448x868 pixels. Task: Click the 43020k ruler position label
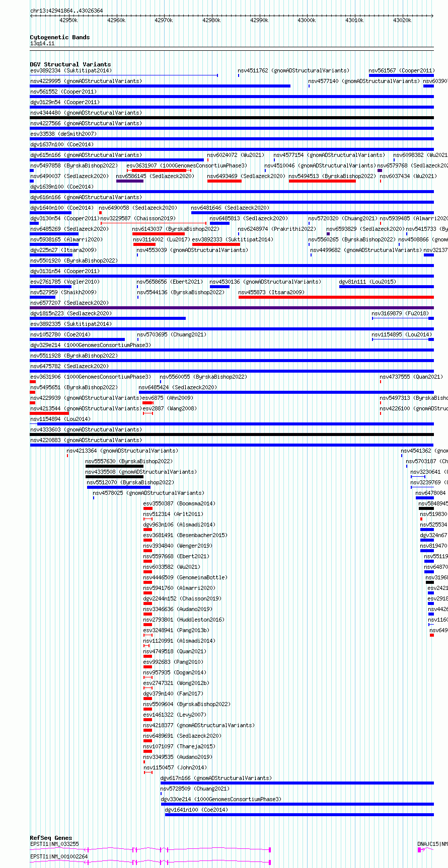click(402, 21)
